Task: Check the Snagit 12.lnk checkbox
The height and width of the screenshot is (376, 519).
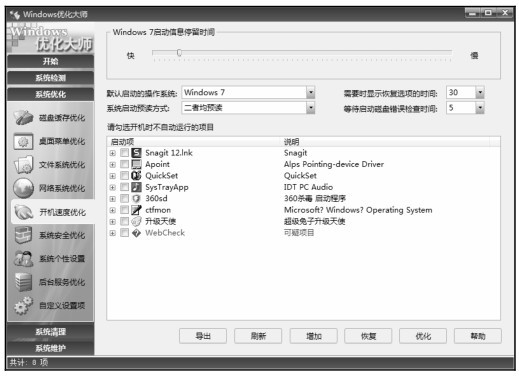Action: [124, 153]
